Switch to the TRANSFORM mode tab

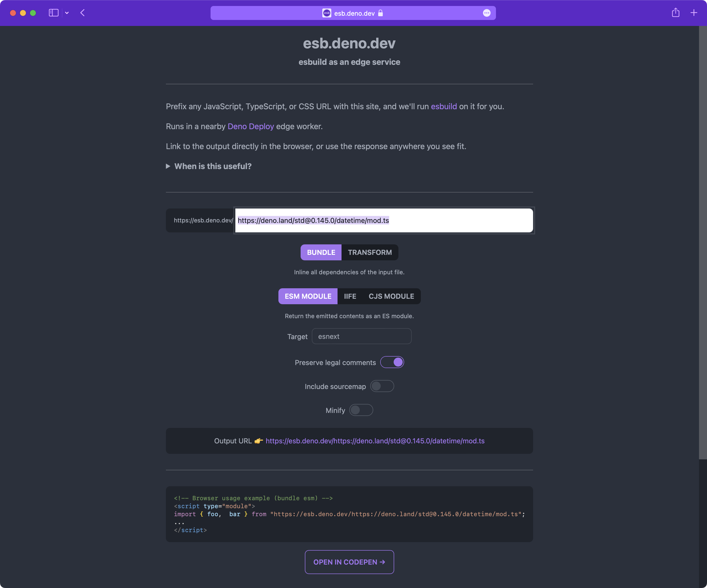tap(370, 252)
